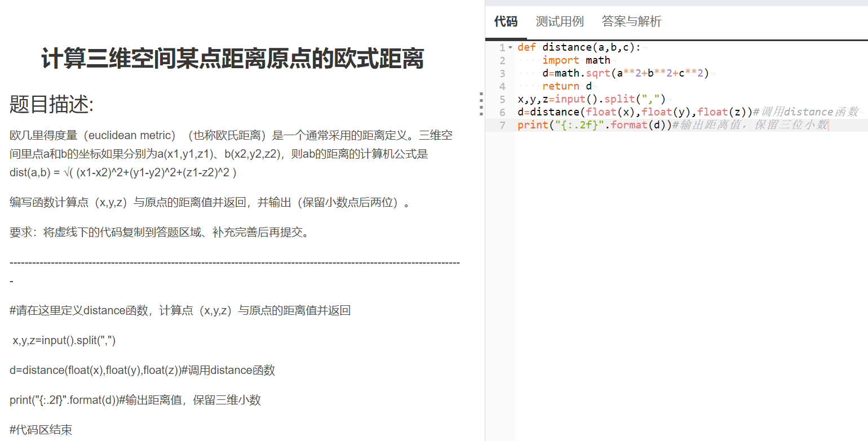Click d=distance(float(x)...) line in description
The width and height of the screenshot is (868, 441).
point(142,371)
